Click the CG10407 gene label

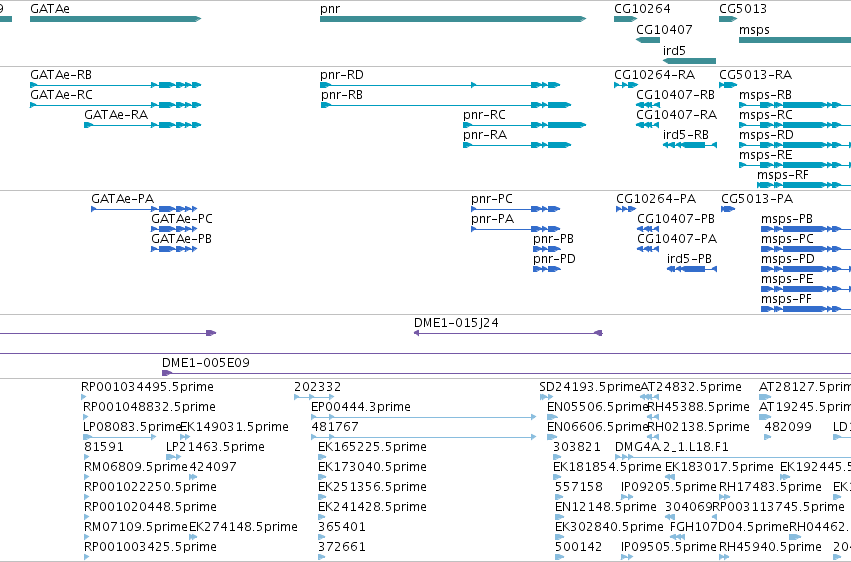(664, 29)
